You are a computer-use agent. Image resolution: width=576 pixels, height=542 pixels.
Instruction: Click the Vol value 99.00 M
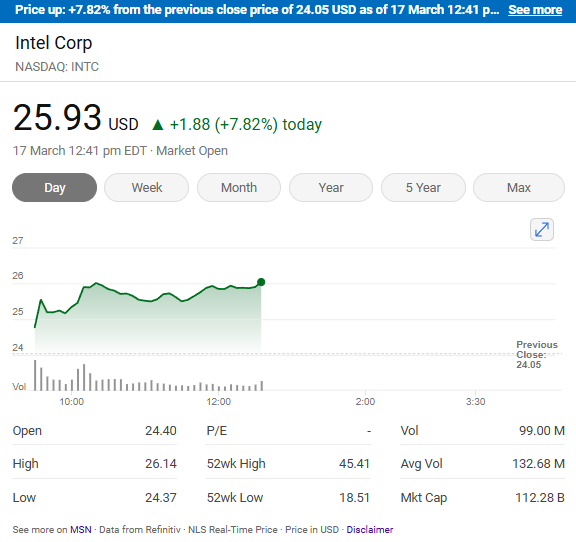pos(542,431)
